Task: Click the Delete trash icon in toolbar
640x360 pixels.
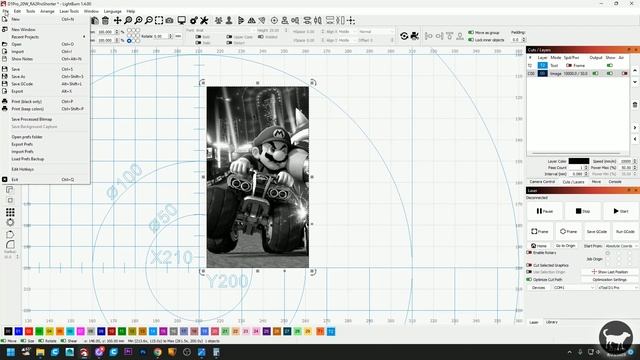Action: tap(105, 20)
